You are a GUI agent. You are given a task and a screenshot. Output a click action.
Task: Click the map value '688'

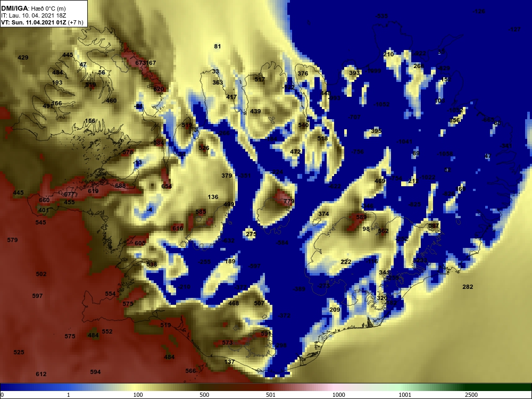(x=120, y=186)
